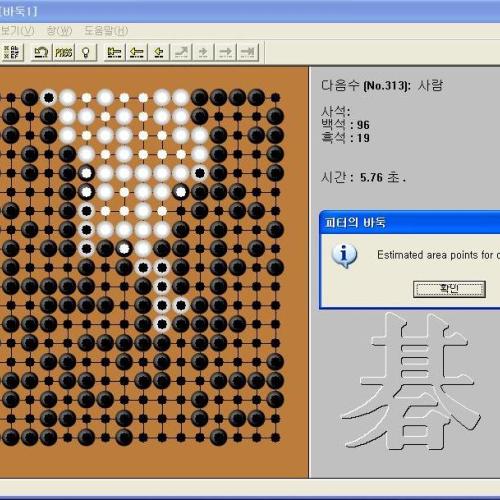500x500 pixels.
Task: Click the 'Estimated area points for' message
Action: point(438,255)
